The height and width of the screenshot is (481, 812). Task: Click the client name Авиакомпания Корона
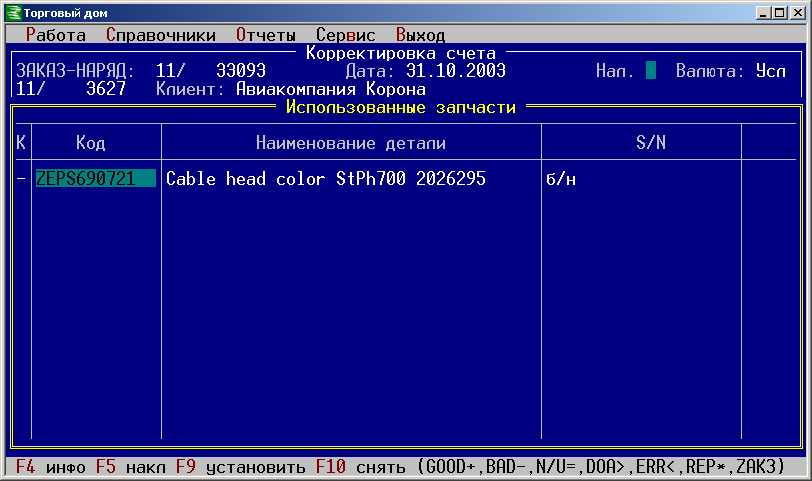pyautogui.click(x=331, y=89)
